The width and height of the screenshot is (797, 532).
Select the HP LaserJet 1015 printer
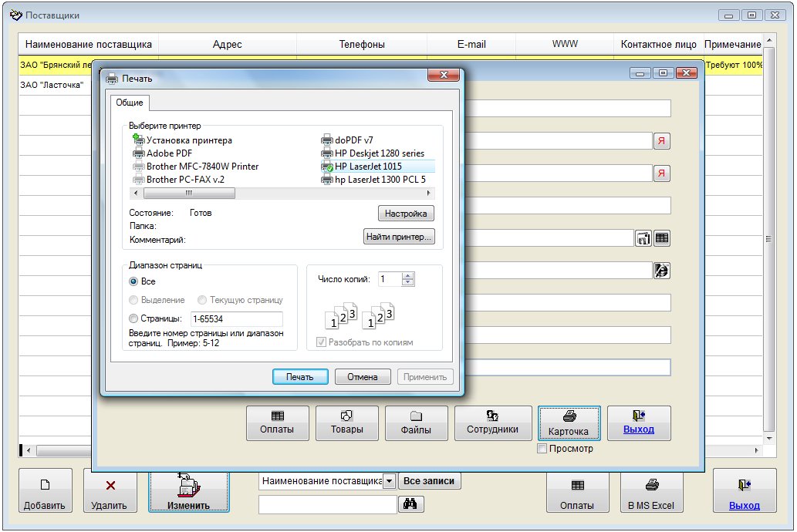(368, 167)
